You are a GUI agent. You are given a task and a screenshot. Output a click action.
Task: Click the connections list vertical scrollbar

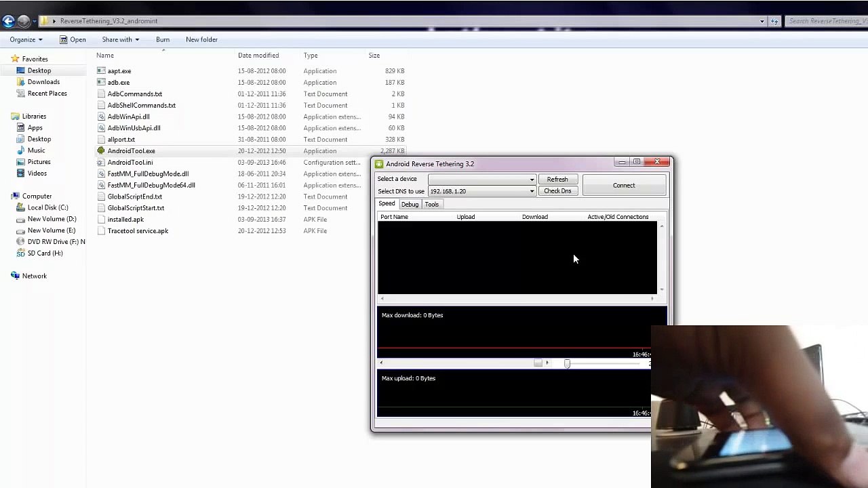pos(662,258)
